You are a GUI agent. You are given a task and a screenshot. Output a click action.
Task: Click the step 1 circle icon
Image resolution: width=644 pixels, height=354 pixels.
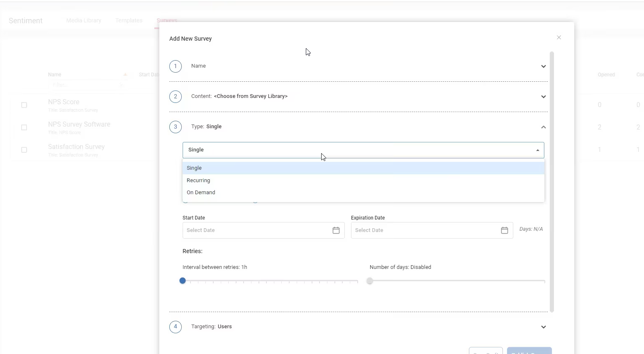point(176,66)
